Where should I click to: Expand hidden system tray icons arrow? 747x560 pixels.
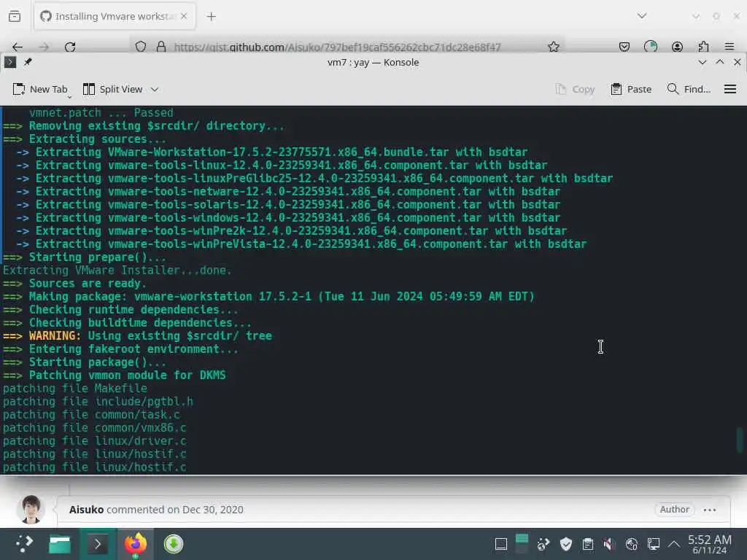tap(673, 543)
